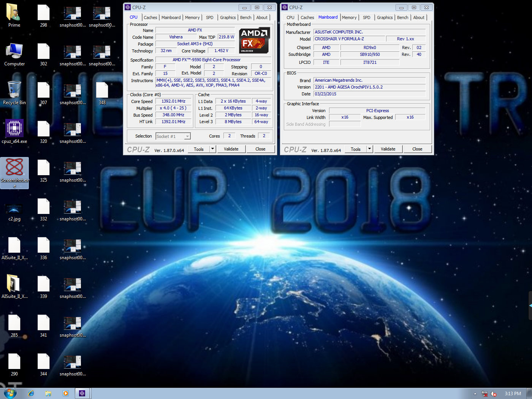Viewport: 532px width, 399px height.
Task: Open Graphics tab in right CPU-Z
Action: coord(385,17)
